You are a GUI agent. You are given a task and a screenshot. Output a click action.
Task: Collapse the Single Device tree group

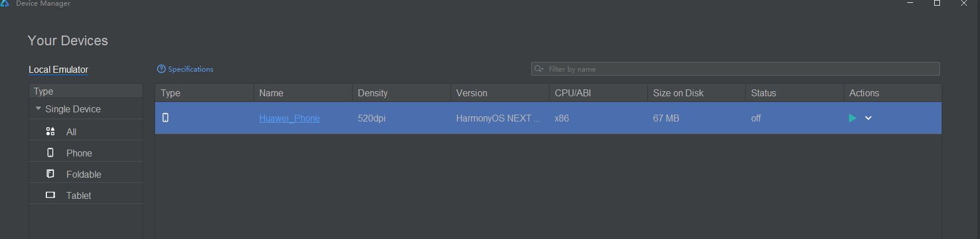(38, 109)
